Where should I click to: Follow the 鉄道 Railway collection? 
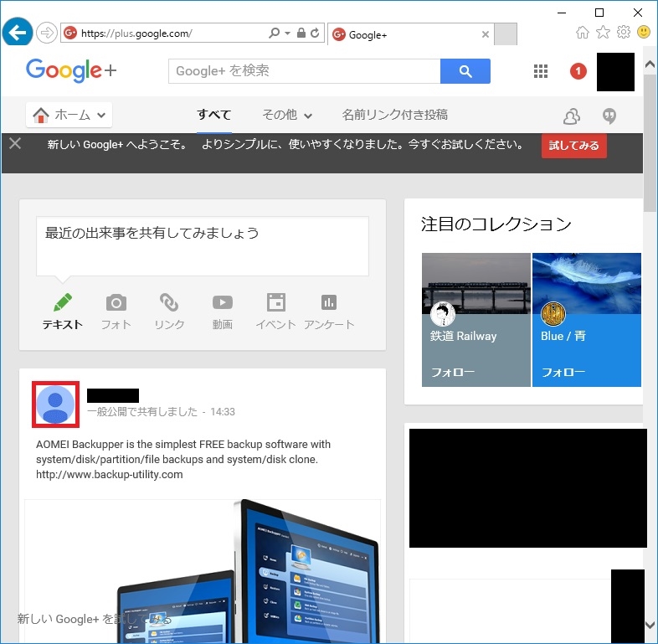452,372
